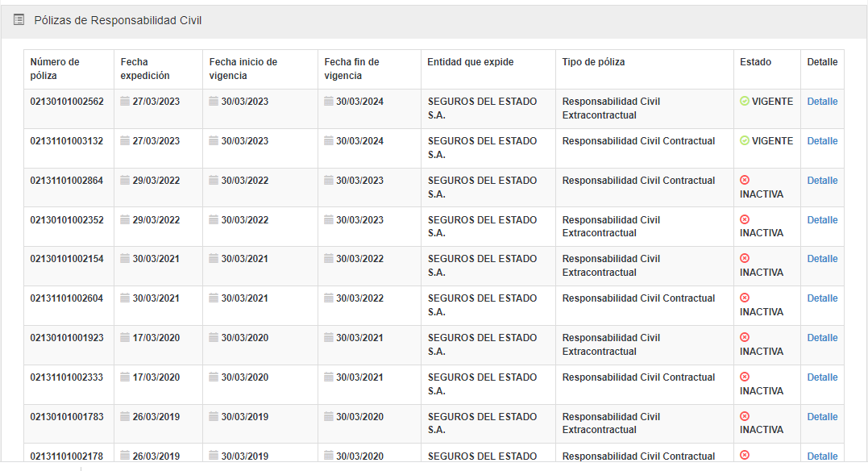Click red INACTIVA icon for policy 02130101002352
This screenshot has height=471, width=868.
tap(745, 220)
